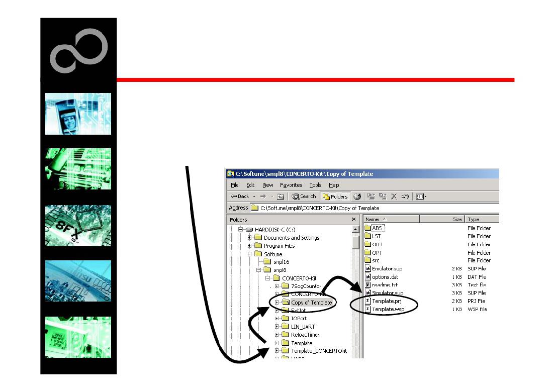Select the LST folder icon

368,236
